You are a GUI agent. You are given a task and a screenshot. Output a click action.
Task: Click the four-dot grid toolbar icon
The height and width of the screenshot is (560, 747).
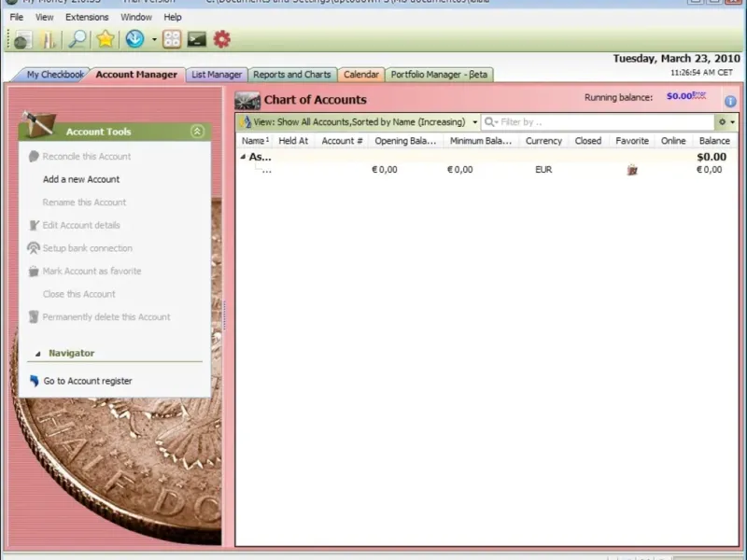[172, 39]
